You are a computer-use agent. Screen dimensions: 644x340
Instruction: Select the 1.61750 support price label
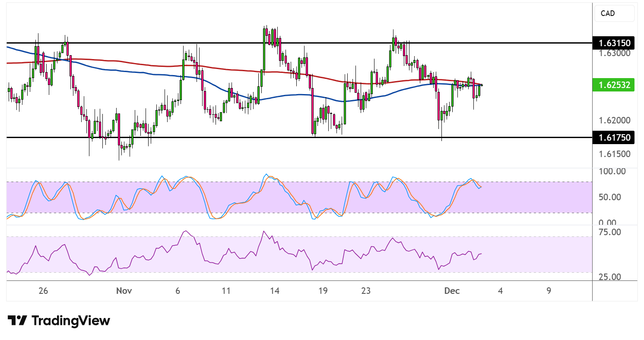pyautogui.click(x=614, y=138)
